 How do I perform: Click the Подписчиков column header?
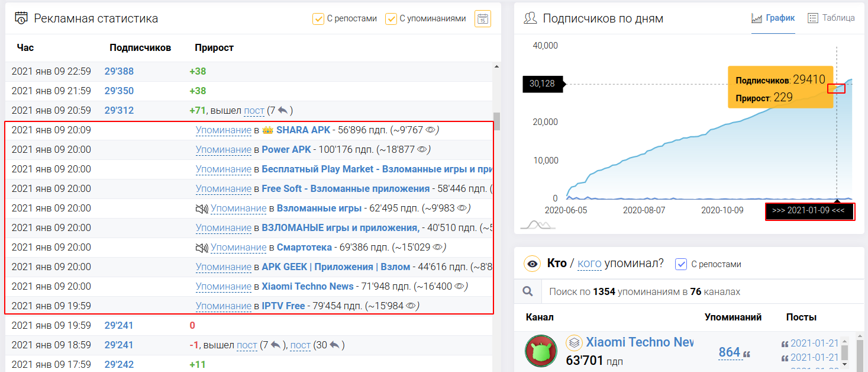point(140,47)
